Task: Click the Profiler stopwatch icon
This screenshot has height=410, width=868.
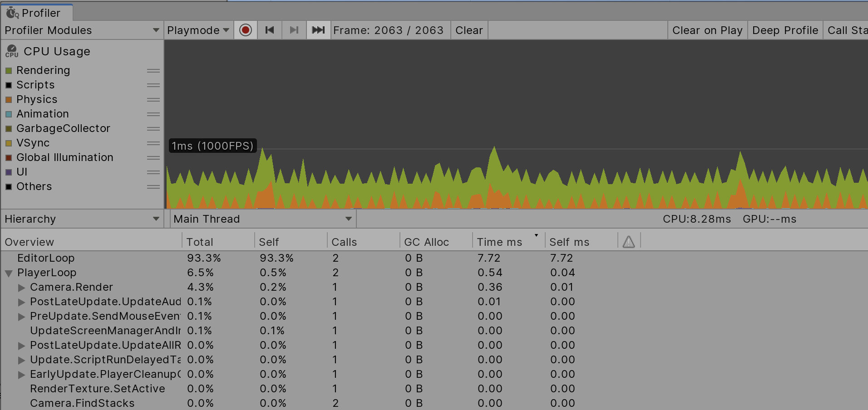Action: tap(12, 13)
